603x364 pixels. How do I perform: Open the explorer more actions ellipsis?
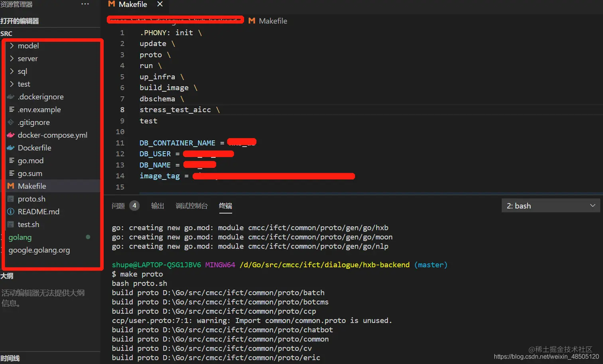tap(85, 4)
